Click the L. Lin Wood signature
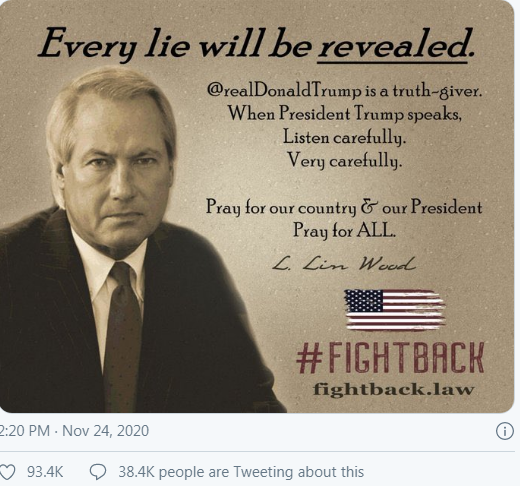The height and width of the screenshot is (486, 520). pos(344,264)
